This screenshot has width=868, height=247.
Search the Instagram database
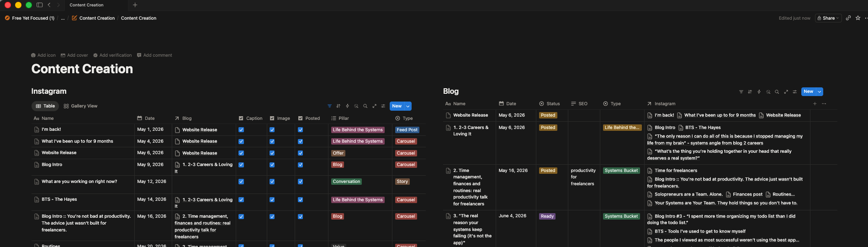[x=365, y=106]
